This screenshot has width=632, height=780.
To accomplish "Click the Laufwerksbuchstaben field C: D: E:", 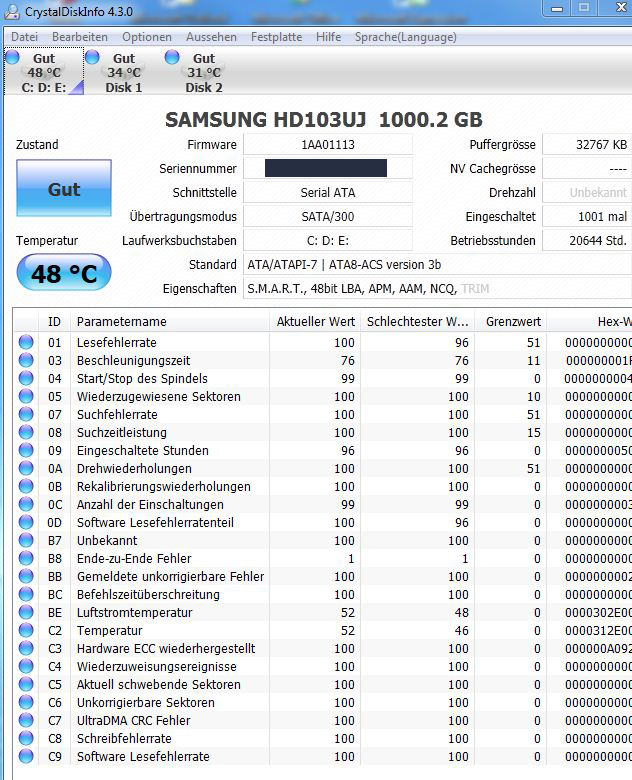I will click(327, 241).
